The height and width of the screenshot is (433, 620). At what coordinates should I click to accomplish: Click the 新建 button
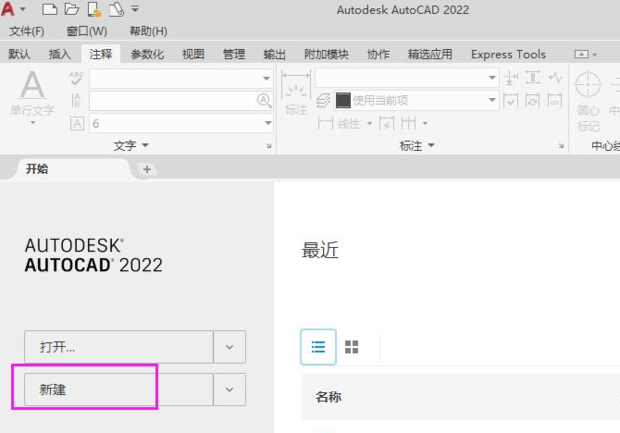click(x=119, y=390)
